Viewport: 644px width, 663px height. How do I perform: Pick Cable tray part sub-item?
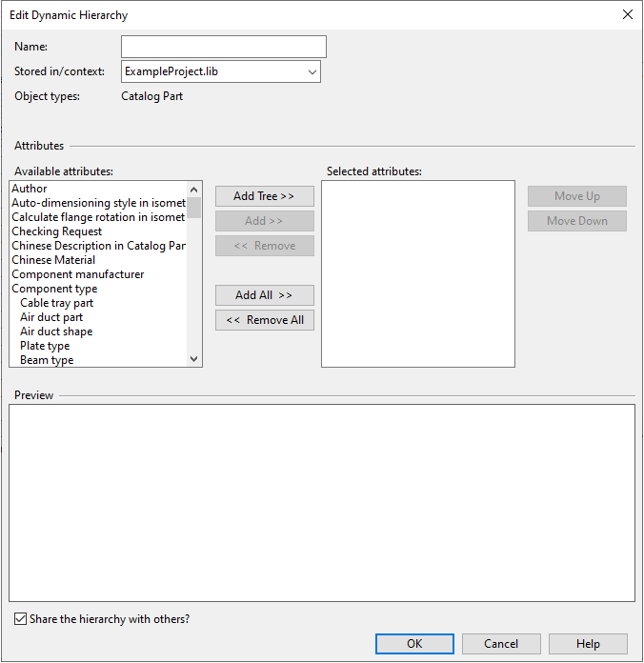click(x=56, y=303)
